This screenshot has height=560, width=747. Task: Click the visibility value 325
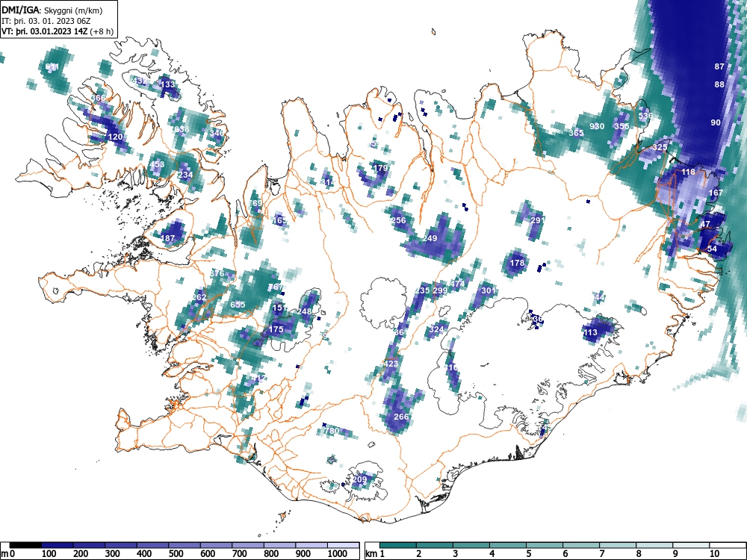[x=660, y=147]
